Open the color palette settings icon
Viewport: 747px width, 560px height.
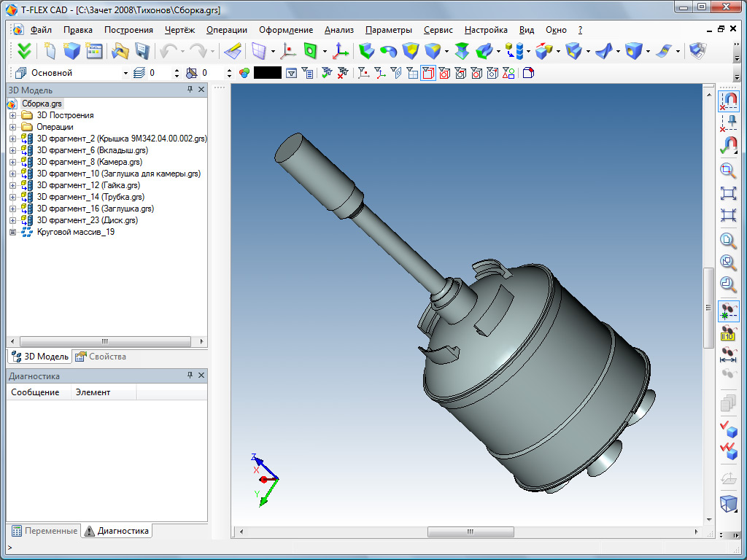[244, 73]
